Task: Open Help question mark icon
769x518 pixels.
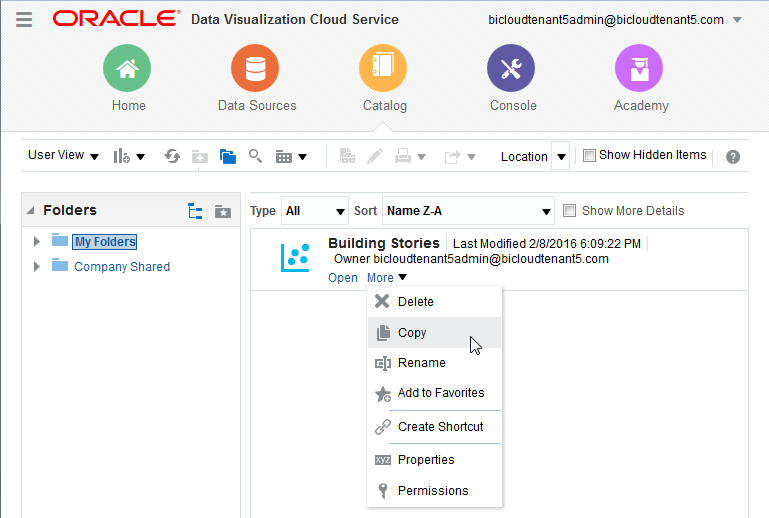Action: tap(733, 157)
